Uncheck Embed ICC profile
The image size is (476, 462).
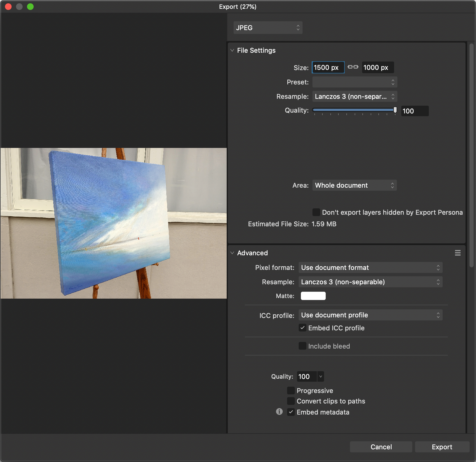click(x=303, y=328)
